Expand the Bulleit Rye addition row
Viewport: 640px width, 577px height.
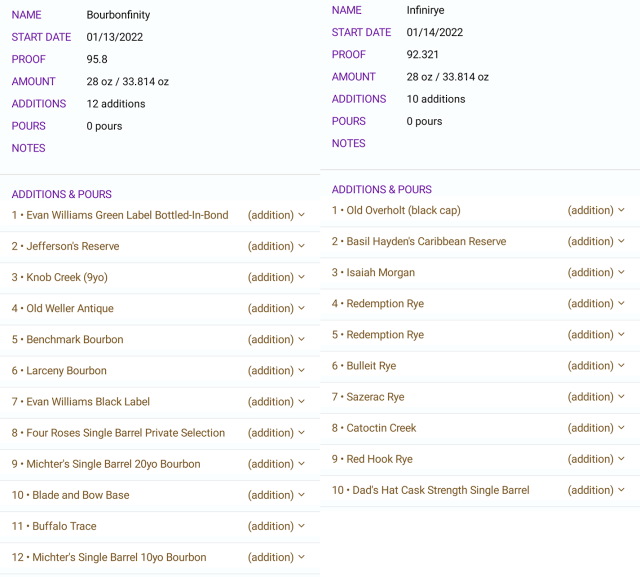[x=621, y=366]
